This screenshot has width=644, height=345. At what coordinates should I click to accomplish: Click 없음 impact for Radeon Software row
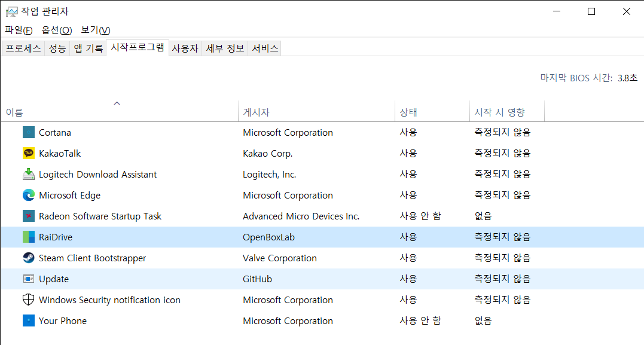(483, 216)
